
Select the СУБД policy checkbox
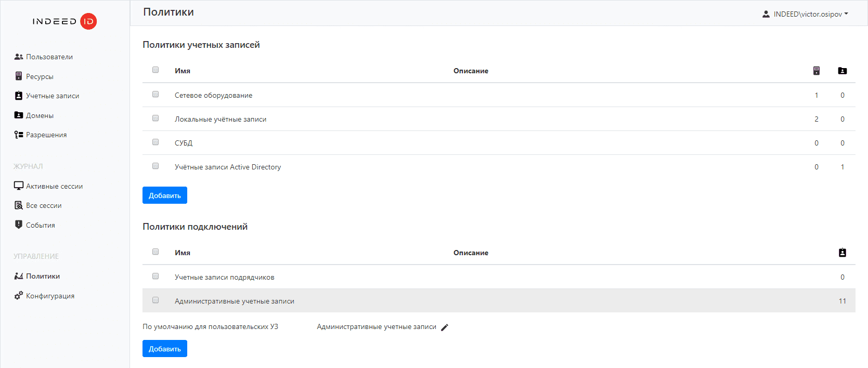pos(156,142)
